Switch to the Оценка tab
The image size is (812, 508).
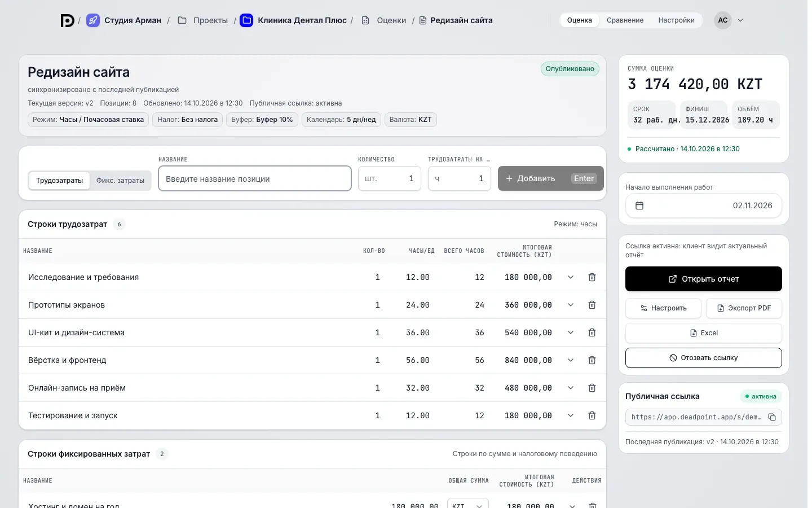[580, 20]
